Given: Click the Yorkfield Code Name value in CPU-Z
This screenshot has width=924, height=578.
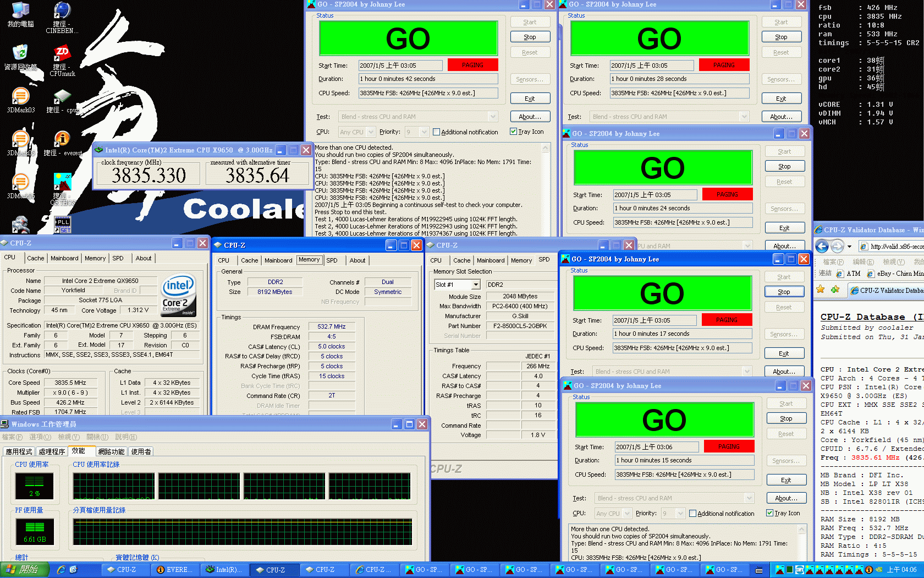Looking at the screenshot, I should pyautogui.click(x=73, y=290).
